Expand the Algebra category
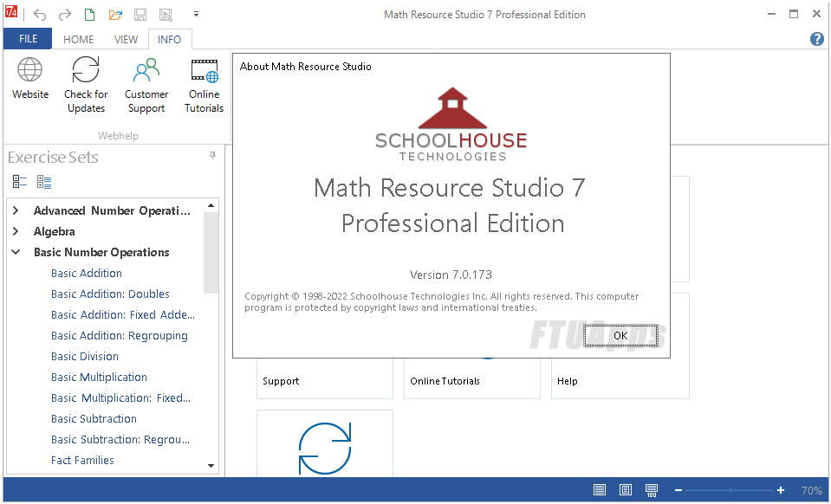The width and height of the screenshot is (831, 504). coord(16,231)
